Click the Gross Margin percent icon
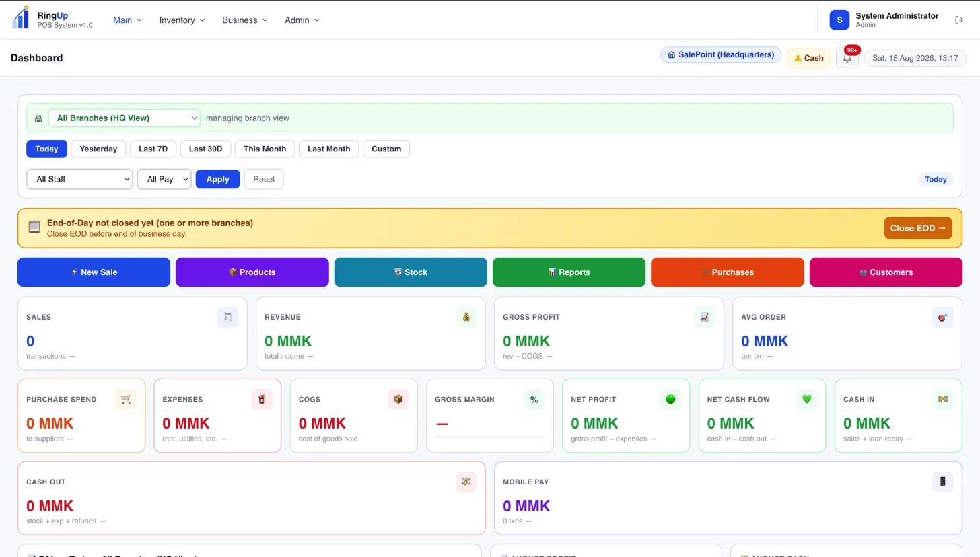The width and height of the screenshot is (980, 557). pos(534,400)
